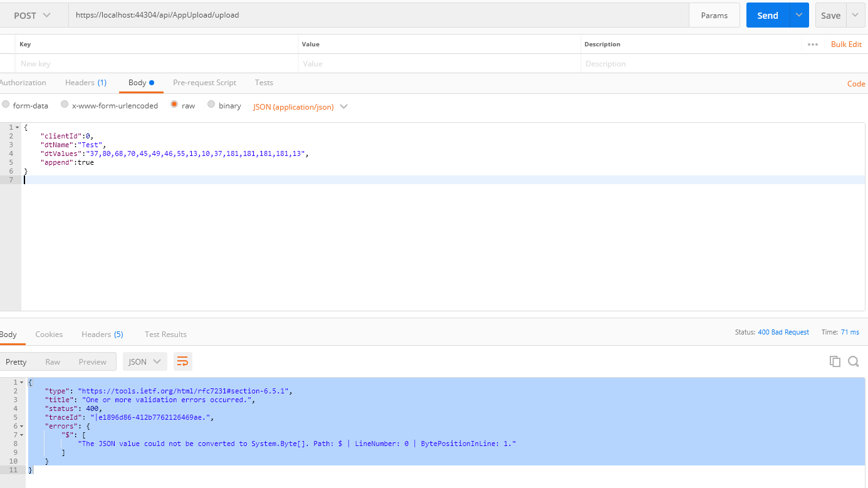Switch to the Pre-request Script tab
This screenshot has height=488, width=868.
point(205,82)
